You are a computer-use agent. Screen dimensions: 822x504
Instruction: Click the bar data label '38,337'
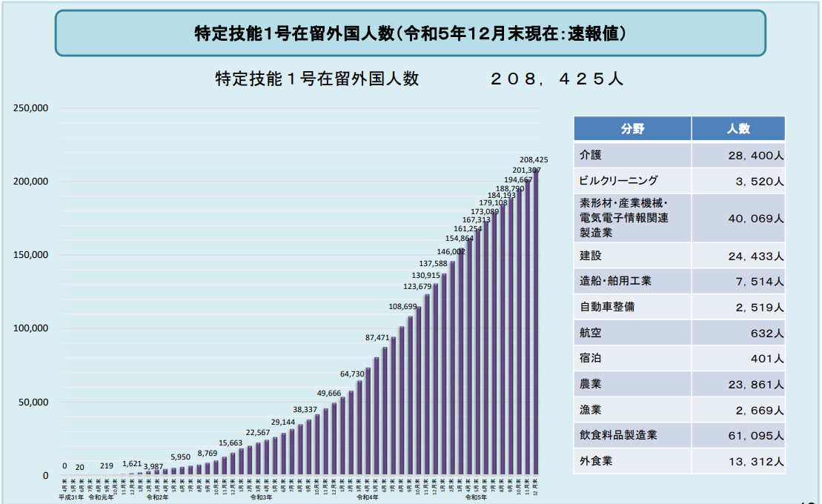[x=305, y=410]
